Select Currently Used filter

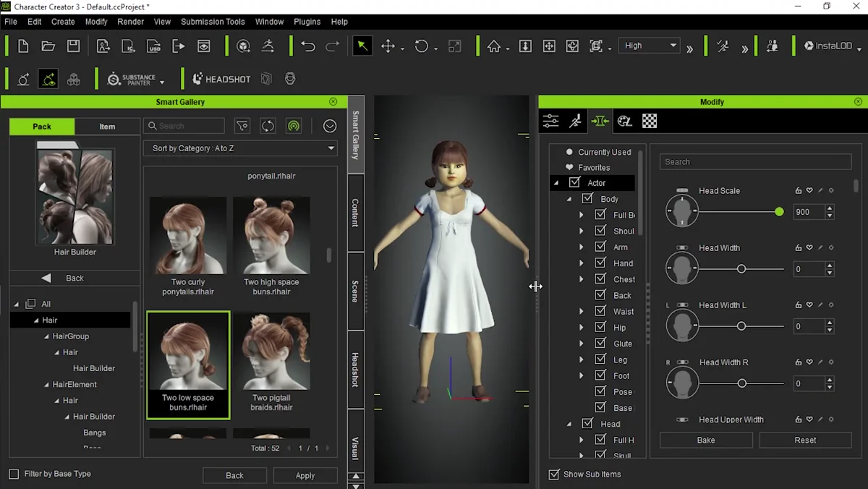tap(605, 152)
